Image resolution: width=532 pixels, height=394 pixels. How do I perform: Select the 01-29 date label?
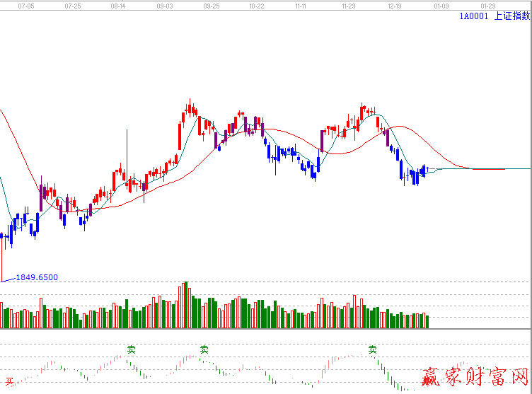pos(487,5)
